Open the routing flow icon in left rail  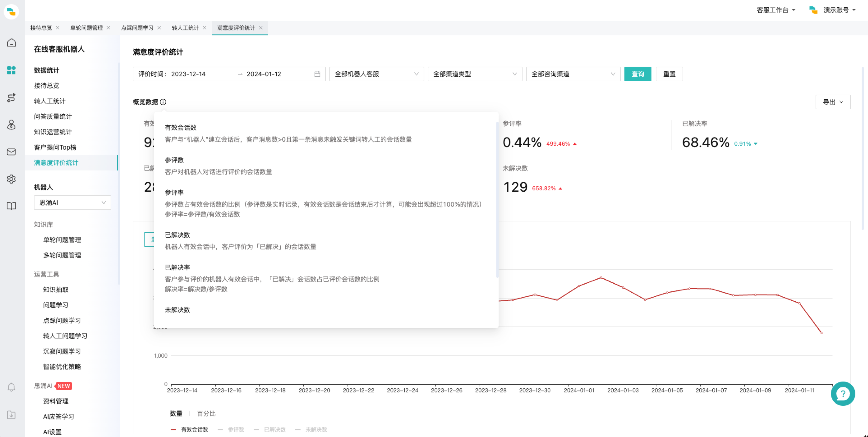pos(11,97)
